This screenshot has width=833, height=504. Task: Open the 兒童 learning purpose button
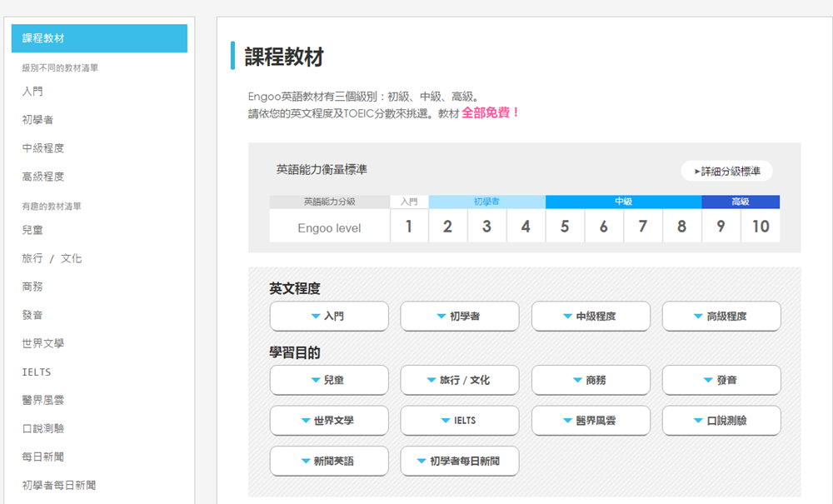tap(329, 380)
